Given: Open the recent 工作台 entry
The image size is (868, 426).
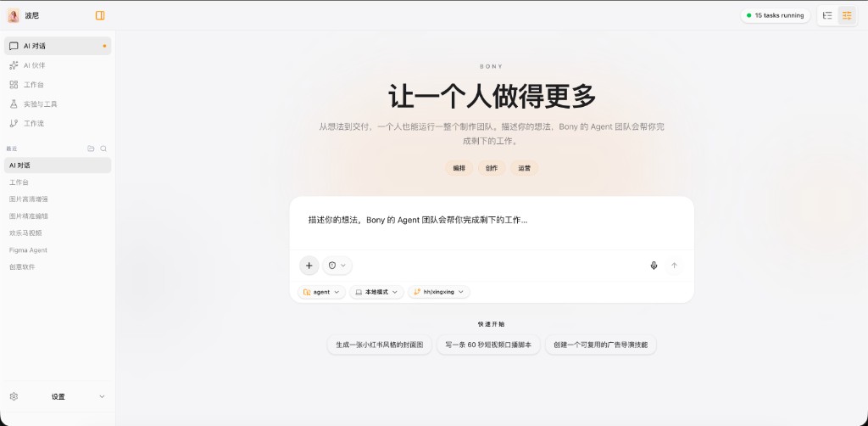Looking at the screenshot, I should coord(58,182).
